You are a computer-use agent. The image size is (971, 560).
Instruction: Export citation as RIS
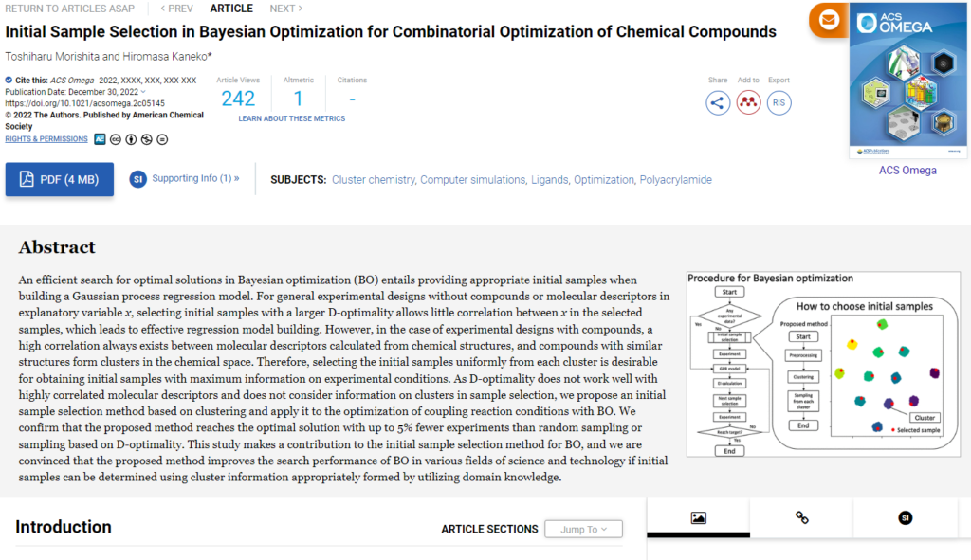tap(779, 102)
